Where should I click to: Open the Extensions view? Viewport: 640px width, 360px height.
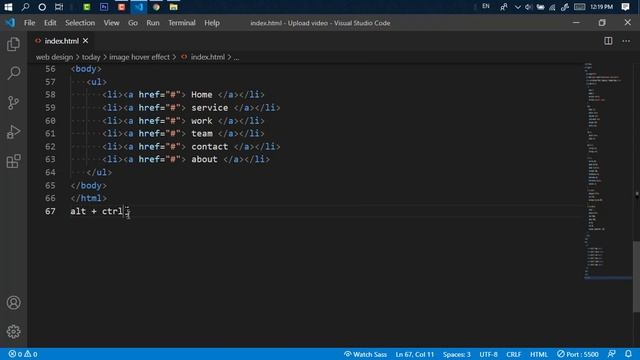[13, 161]
